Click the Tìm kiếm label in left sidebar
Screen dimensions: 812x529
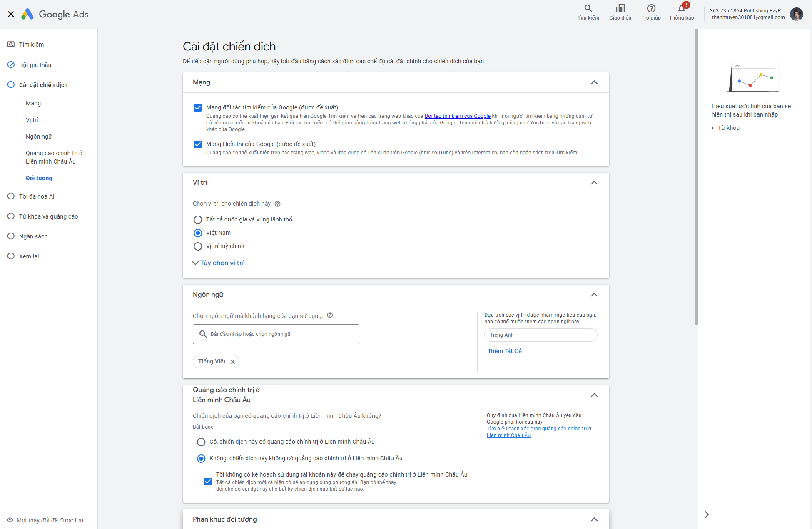pos(31,45)
